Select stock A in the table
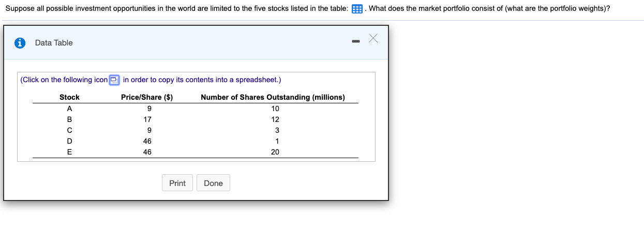 69,109
